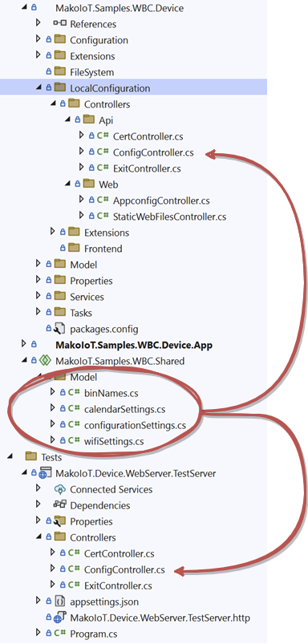The height and width of the screenshot is (644, 308).
Task: Collapse the Tests solution folder
Action: point(10,456)
